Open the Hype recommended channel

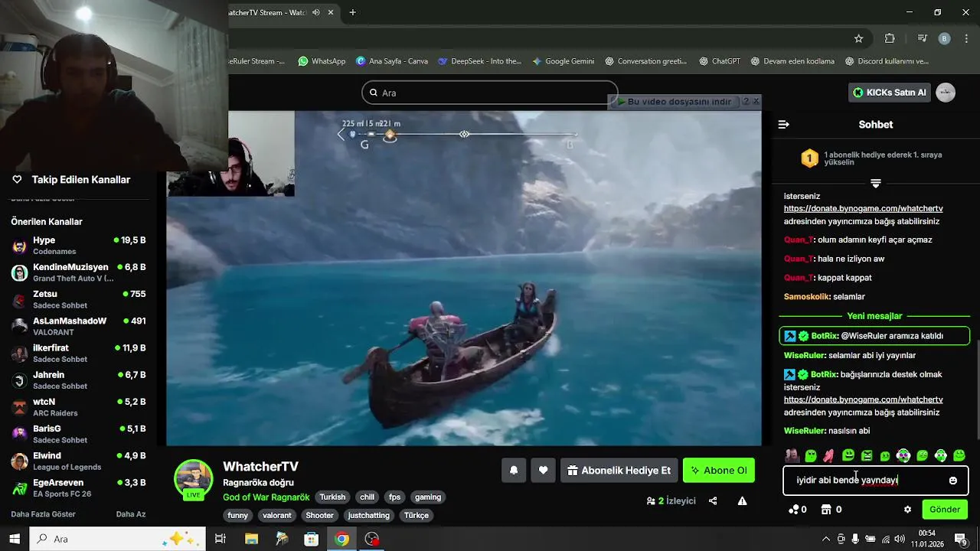click(78, 245)
